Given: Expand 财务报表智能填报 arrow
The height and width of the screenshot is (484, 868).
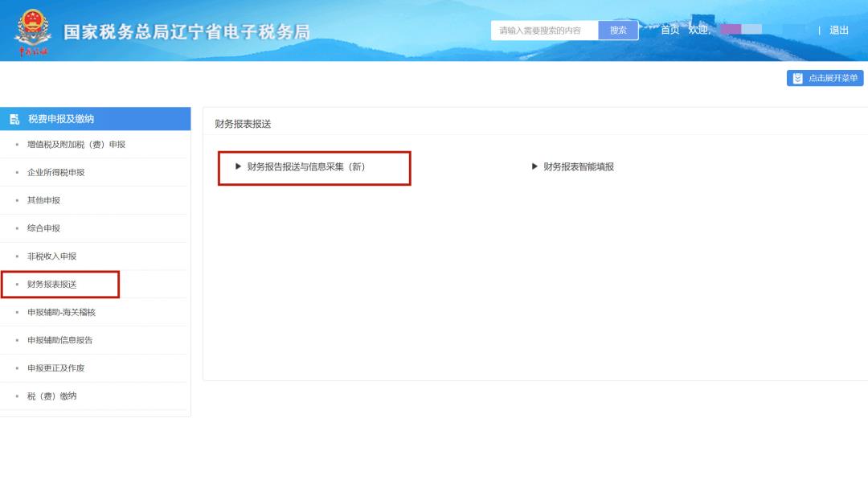Looking at the screenshot, I should pos(534,166).
